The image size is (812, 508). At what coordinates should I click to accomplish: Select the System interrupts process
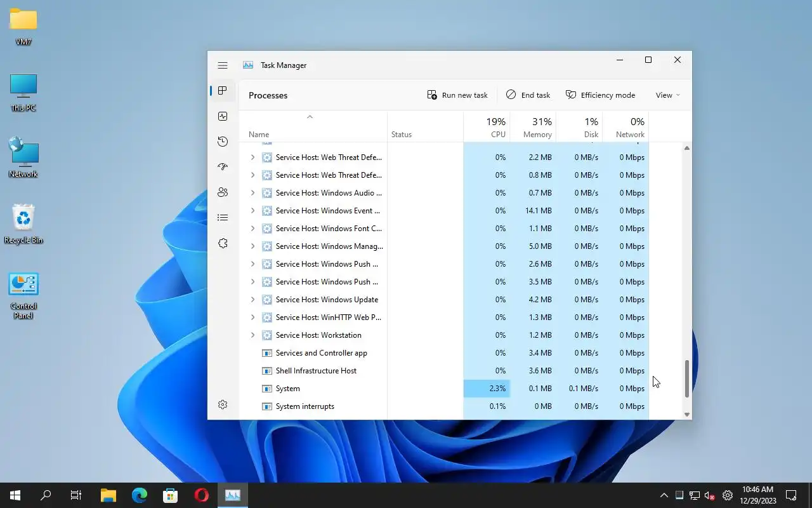pos(444,406)
